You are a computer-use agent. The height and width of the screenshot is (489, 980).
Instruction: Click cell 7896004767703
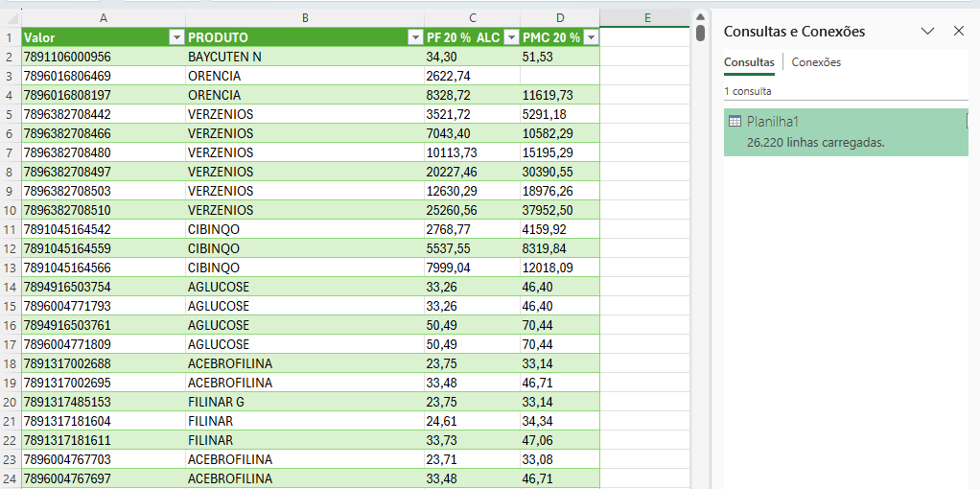click(x=104, y=459)
